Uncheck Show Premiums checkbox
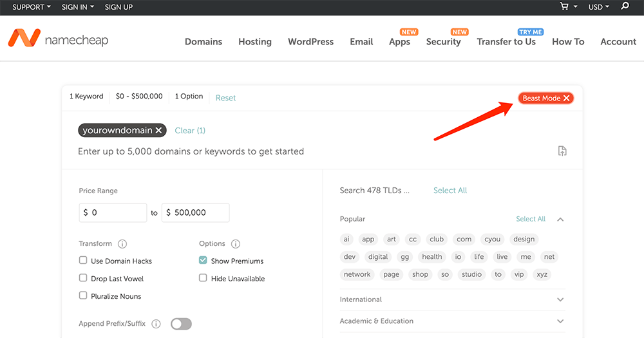The image size is (644, 338). (x=203, y=260)
